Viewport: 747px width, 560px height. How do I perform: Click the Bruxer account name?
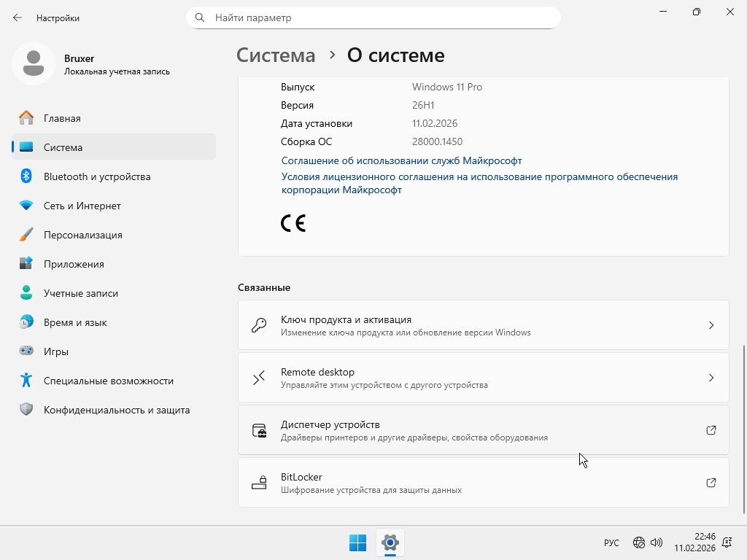coord(79,58)
